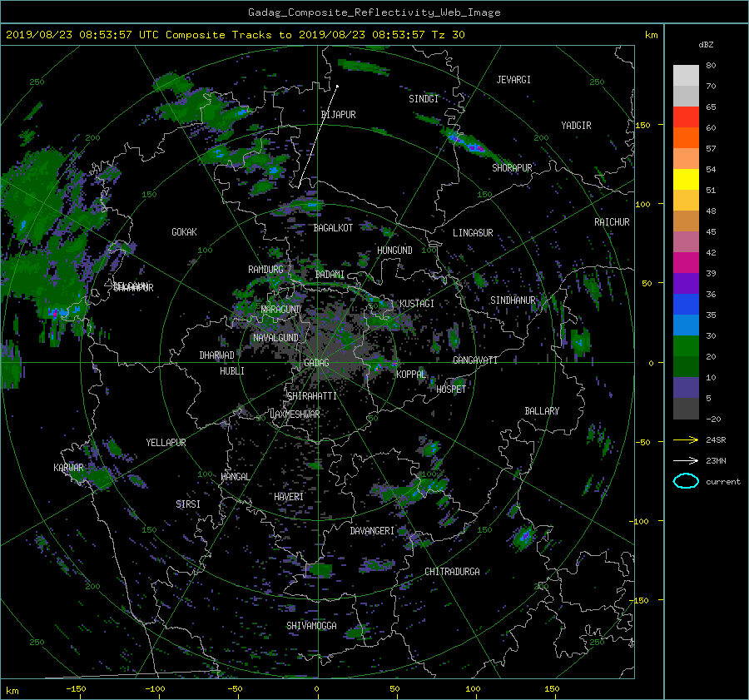The image size is (749, 700).
Task: Click the KUSTAGI city label
Action: click(x=417, y=304)
